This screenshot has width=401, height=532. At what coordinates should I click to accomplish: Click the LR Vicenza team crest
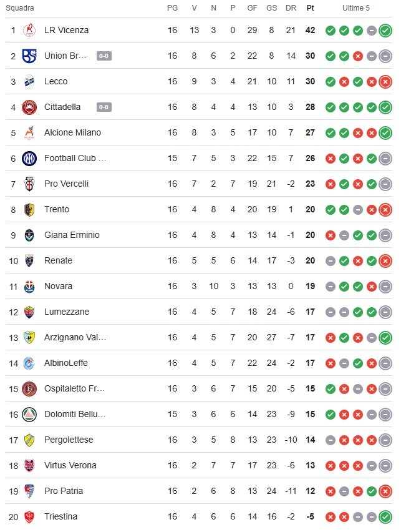coord(29,30)
